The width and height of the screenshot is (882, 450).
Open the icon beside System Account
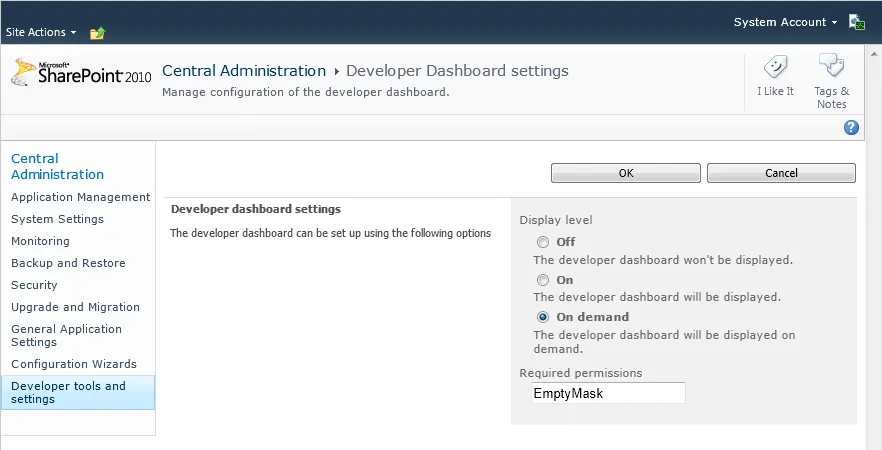[856, 22]
